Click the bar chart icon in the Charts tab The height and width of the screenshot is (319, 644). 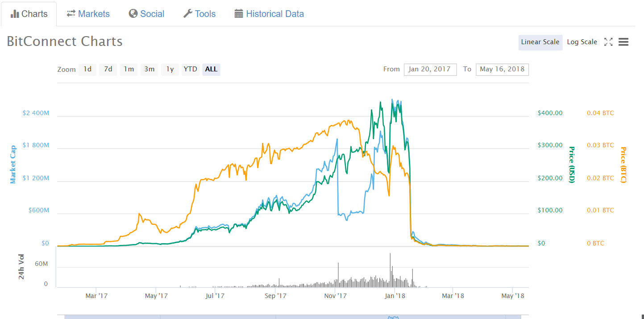coord(15,14)
